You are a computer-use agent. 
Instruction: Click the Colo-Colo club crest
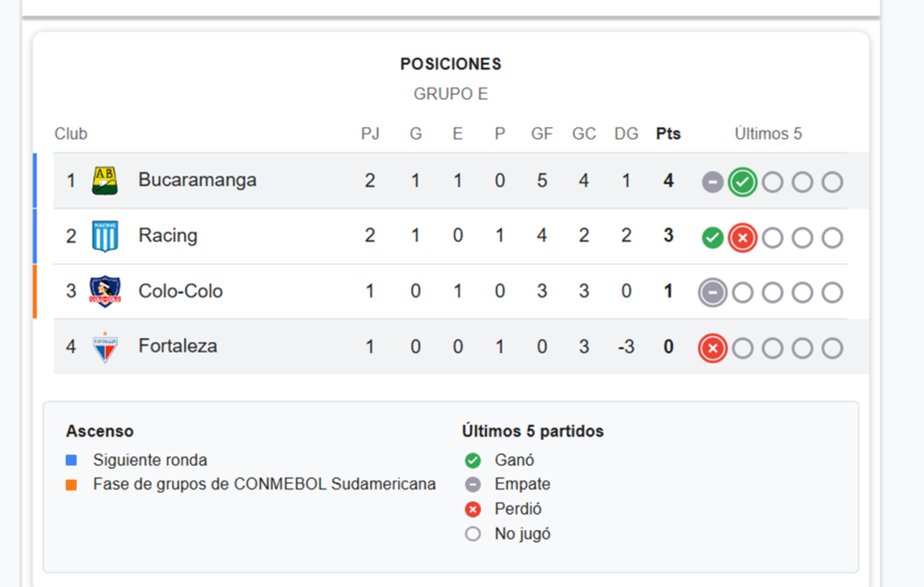point(105,291)
